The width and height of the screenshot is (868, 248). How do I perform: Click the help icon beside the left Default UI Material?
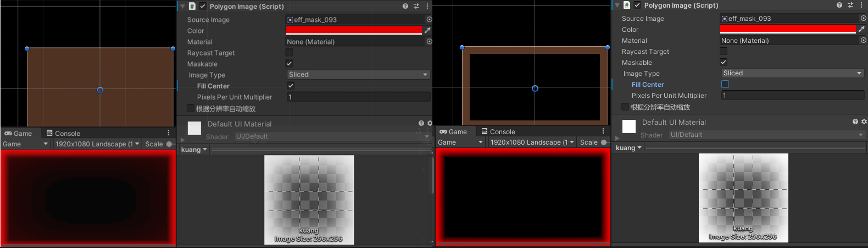click(421, 124)
